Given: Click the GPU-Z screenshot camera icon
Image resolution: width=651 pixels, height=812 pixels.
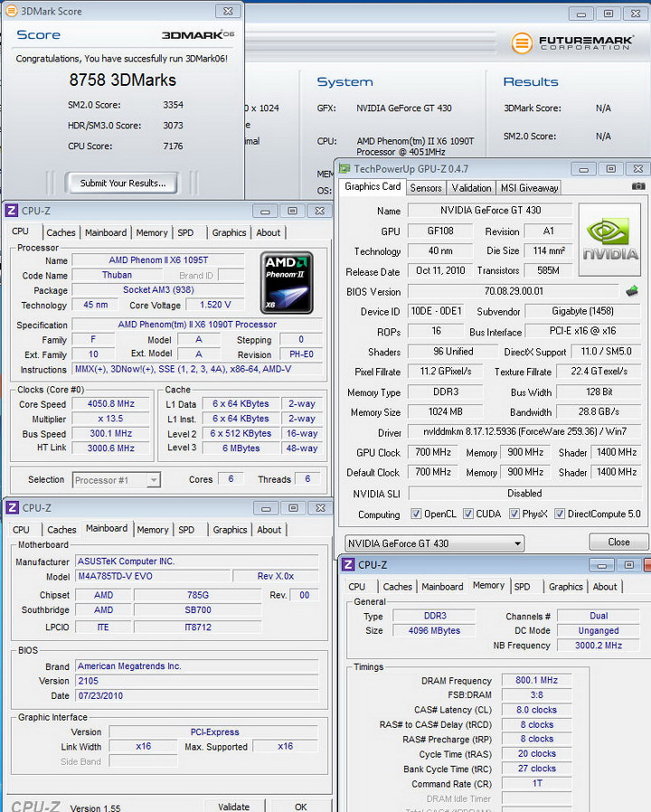Looking at the screenshot, I should point(638,186).
